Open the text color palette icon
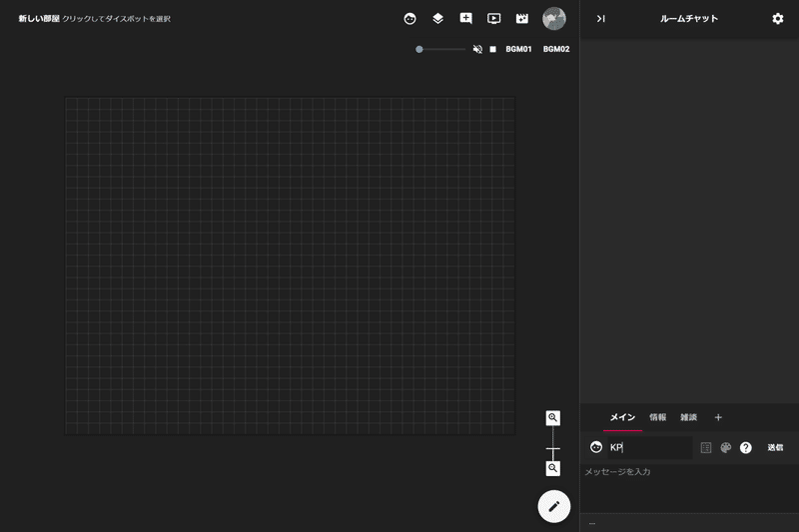The height and width of the screenshot is (532, 799). tap(726, 447)
